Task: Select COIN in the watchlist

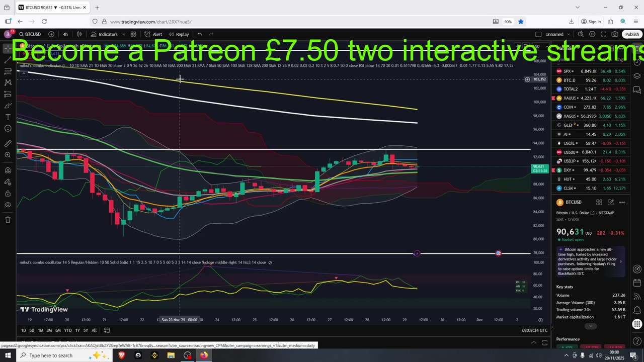Action: (x=591, y=107)
